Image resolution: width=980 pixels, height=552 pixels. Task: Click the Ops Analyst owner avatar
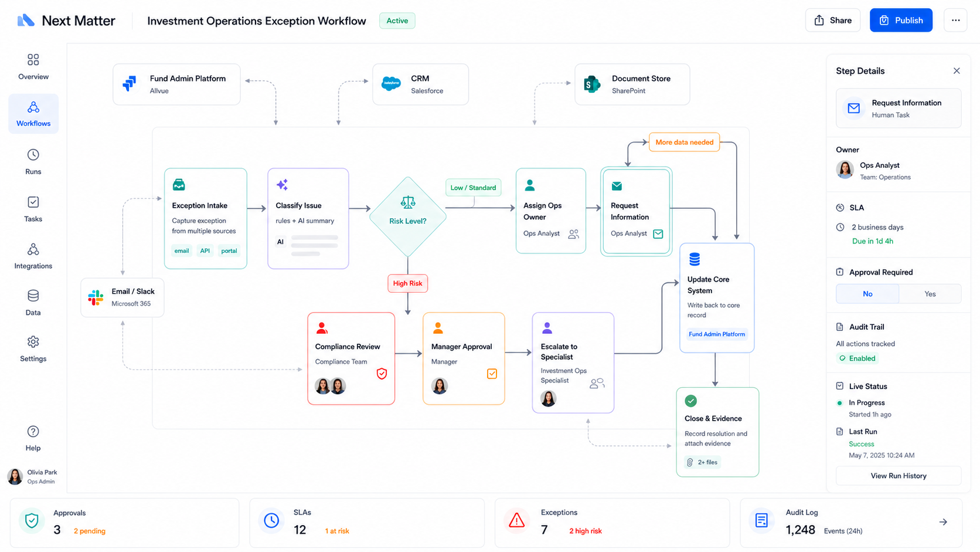click(x=845, y=170)
